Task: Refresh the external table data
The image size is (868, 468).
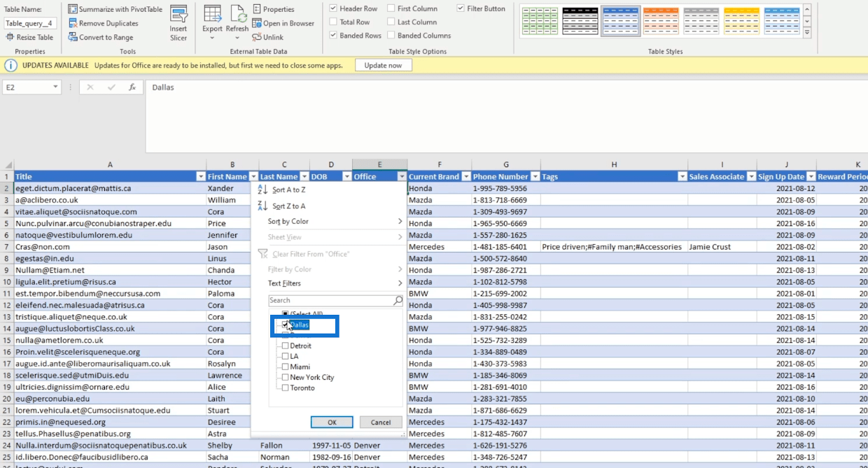Action: point(237,15)
